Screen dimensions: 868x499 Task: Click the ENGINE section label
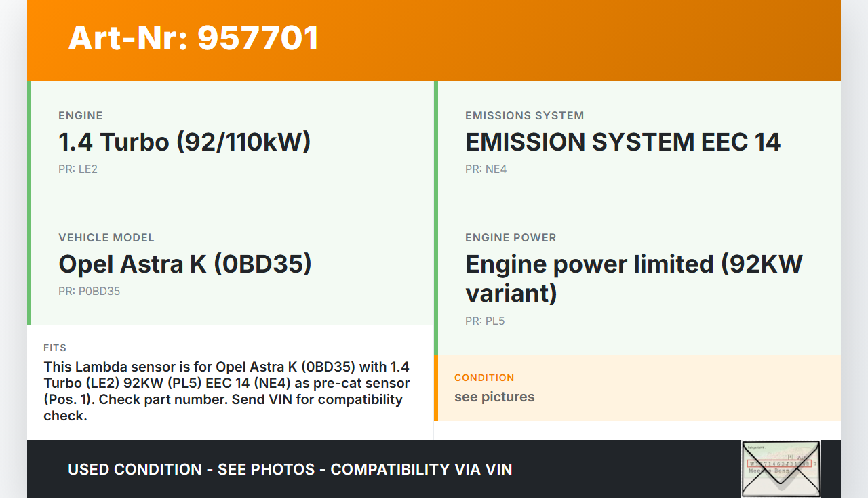pyautogui.click(x=81, y=115)
